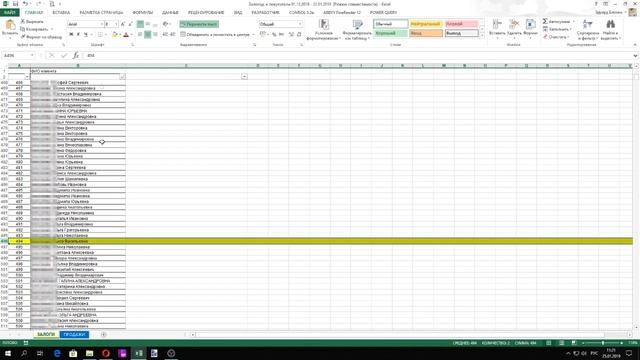Screen dimensions: 640x360
Task: Apply the yellow fill color bucket
Action: (115, 35)
